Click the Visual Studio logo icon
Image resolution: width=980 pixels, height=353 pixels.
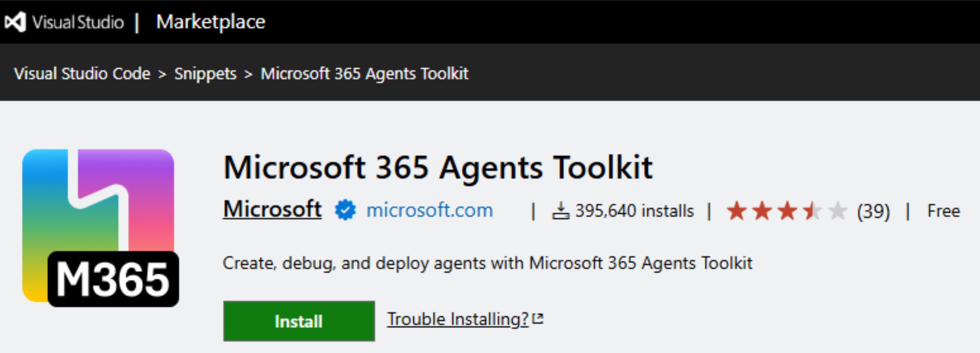15,22
